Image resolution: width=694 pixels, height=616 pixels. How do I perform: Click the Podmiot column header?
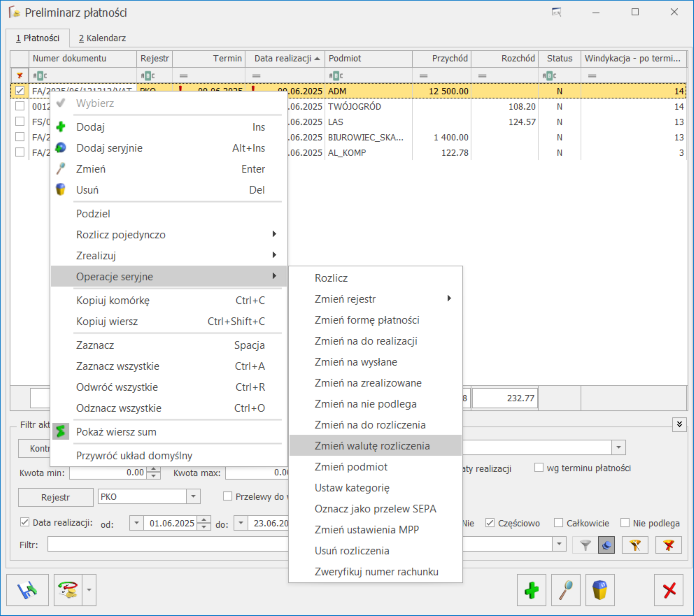tap(368, 58)
